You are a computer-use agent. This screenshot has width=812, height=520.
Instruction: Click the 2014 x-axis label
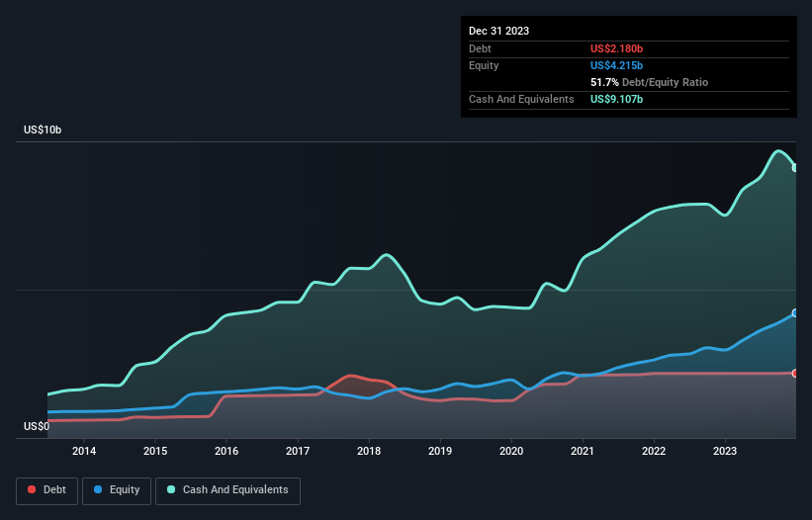click(x=84, y=451)
